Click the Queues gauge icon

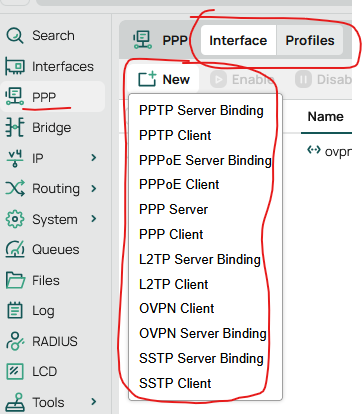click(15, 249)
